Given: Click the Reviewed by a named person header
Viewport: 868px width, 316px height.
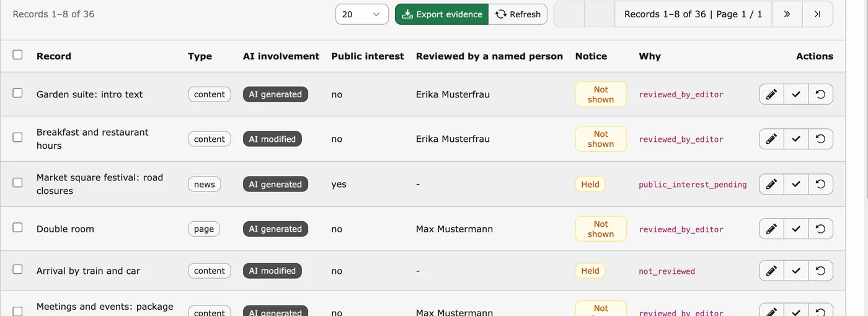Looking at the screenshot, I should click(x=489, y=56).
